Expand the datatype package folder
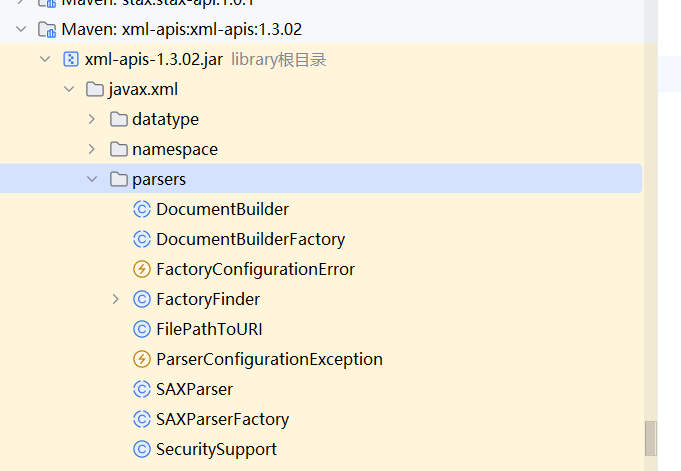The image size is (681, 471). [x=92, y=119]
